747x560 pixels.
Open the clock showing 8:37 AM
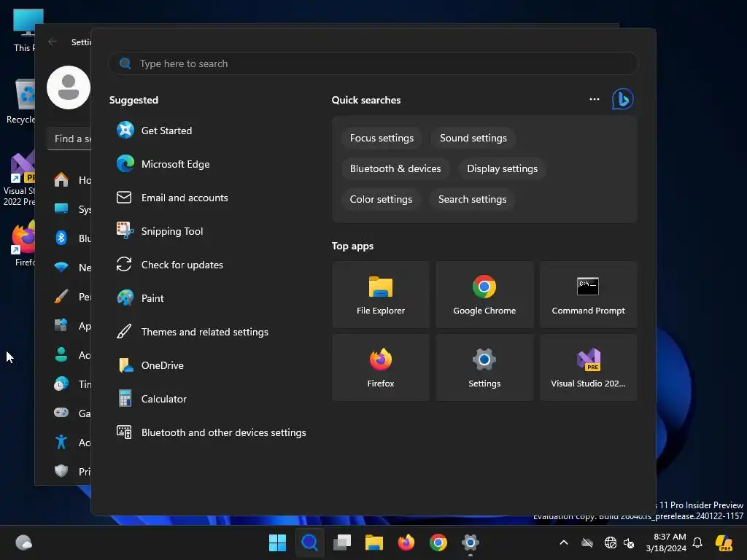tap(666, 542)
